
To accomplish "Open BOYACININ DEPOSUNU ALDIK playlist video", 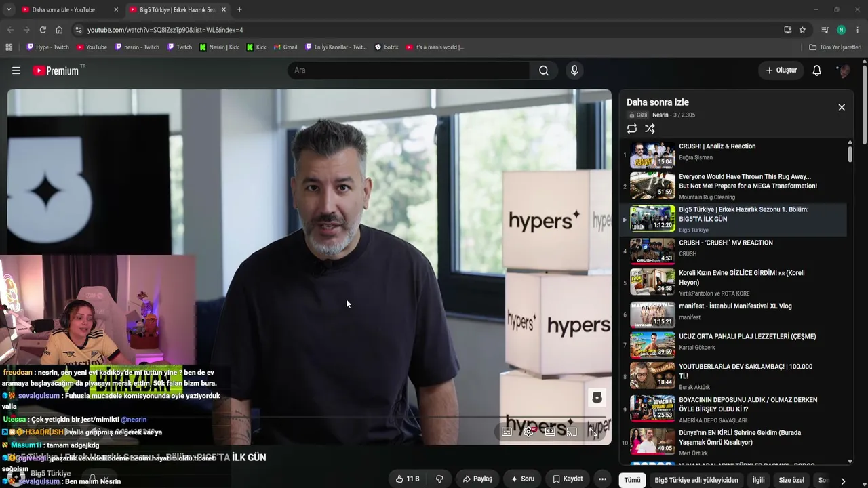I will pos(733,409).
